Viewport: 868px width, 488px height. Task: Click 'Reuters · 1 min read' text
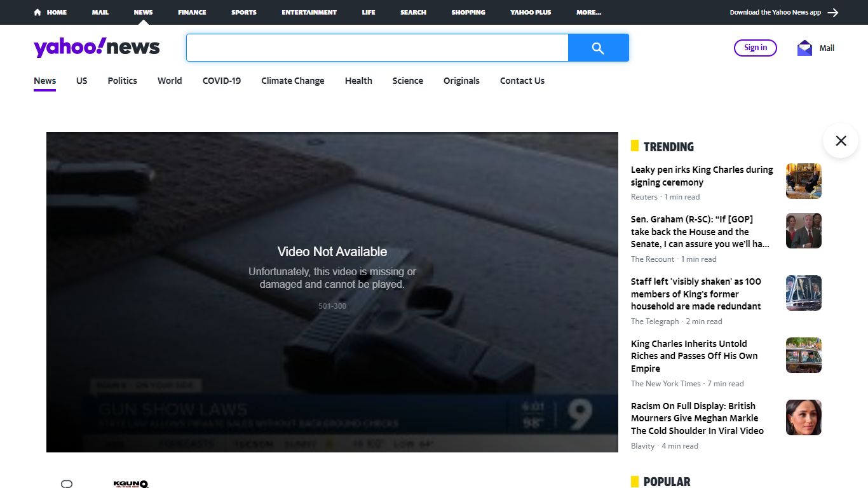tap(665, 197)
